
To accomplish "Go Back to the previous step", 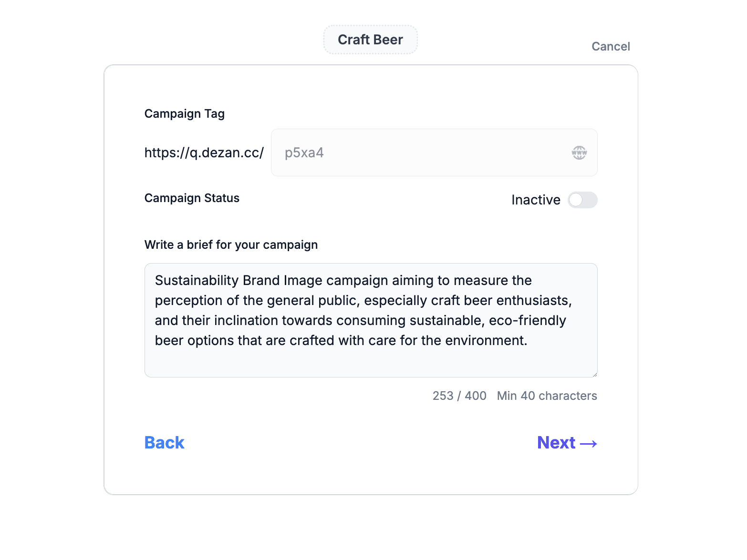I will 164,443.
